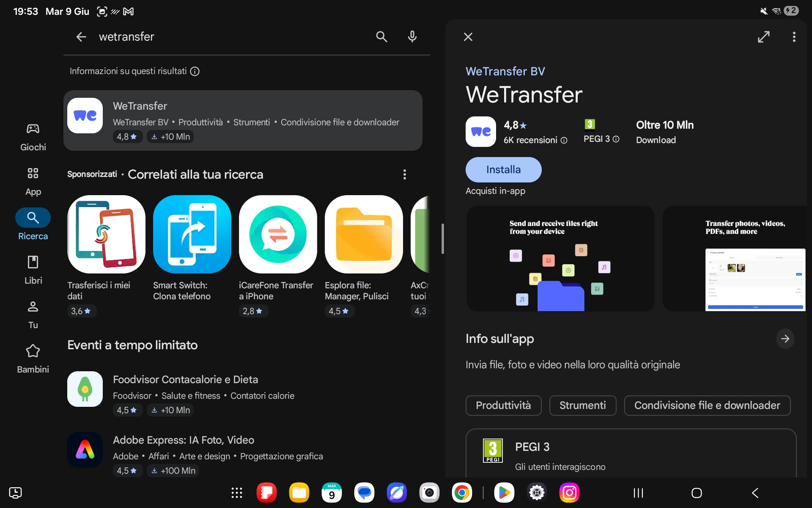
Task: Launch yellow My Files app in taskbar
Action: coord(299,493)
